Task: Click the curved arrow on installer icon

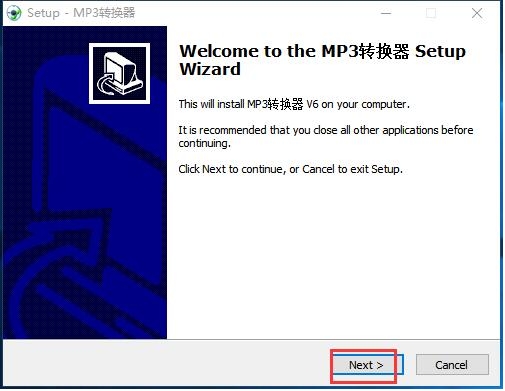Action: 106,85
